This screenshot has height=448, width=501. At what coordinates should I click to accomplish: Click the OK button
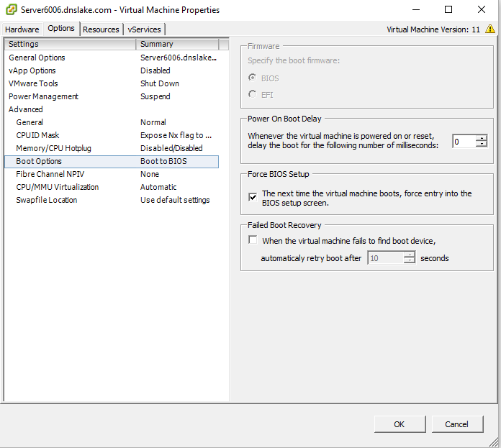(x=400, y=424)
